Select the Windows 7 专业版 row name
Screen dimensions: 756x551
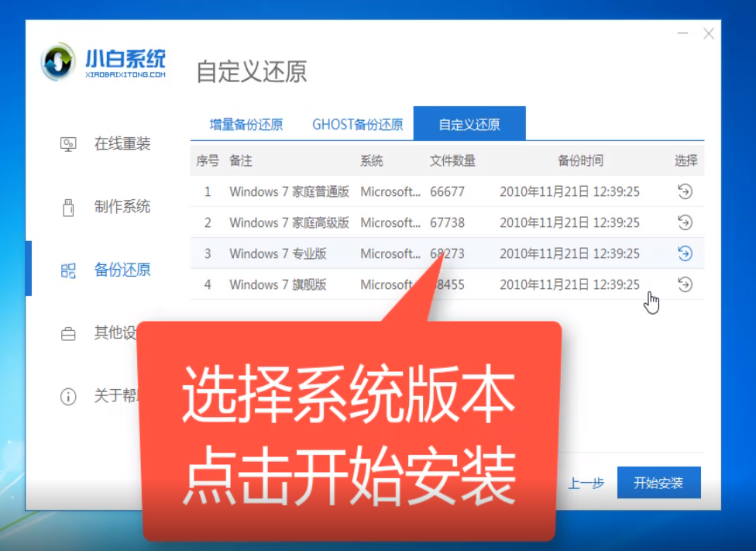click(x=277, y=253)
